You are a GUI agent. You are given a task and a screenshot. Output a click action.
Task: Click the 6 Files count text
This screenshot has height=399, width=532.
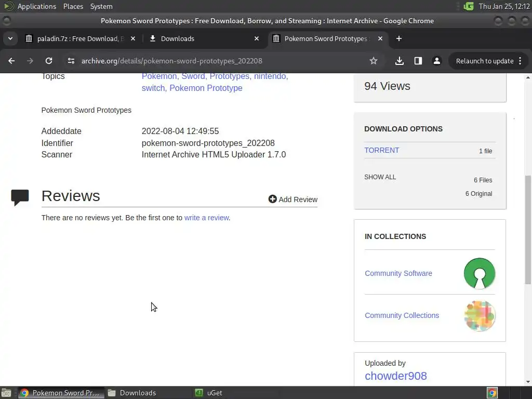(483, 180)
